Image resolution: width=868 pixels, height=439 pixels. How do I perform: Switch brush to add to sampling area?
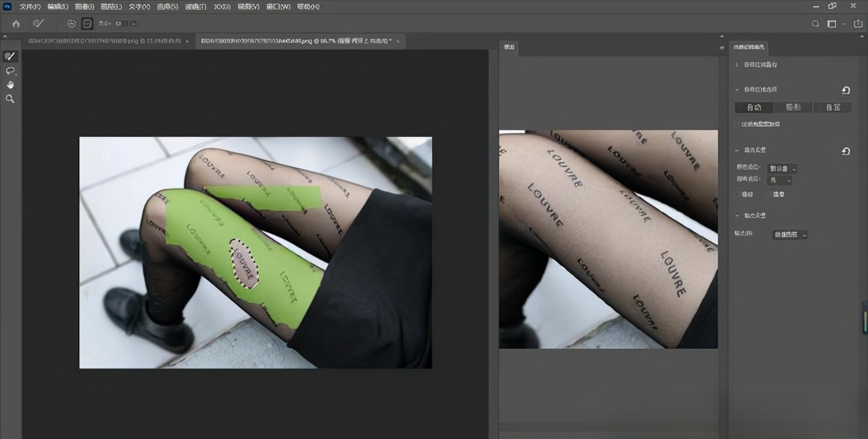[x=72, y=24]
